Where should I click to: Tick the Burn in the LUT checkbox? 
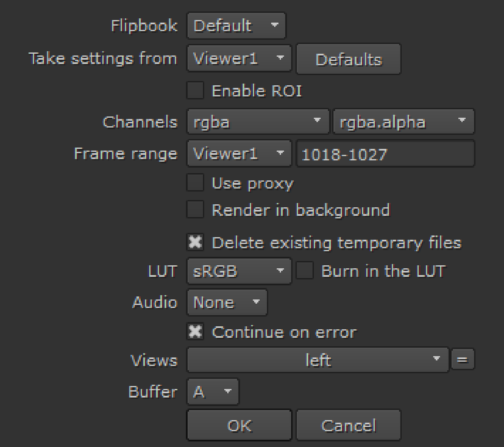tap(304, 271)
